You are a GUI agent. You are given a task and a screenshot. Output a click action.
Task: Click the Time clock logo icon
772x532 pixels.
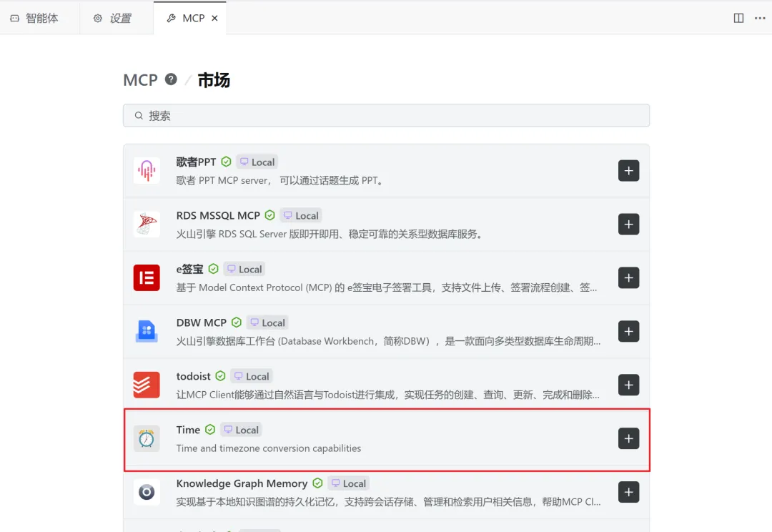click(147, 439)
